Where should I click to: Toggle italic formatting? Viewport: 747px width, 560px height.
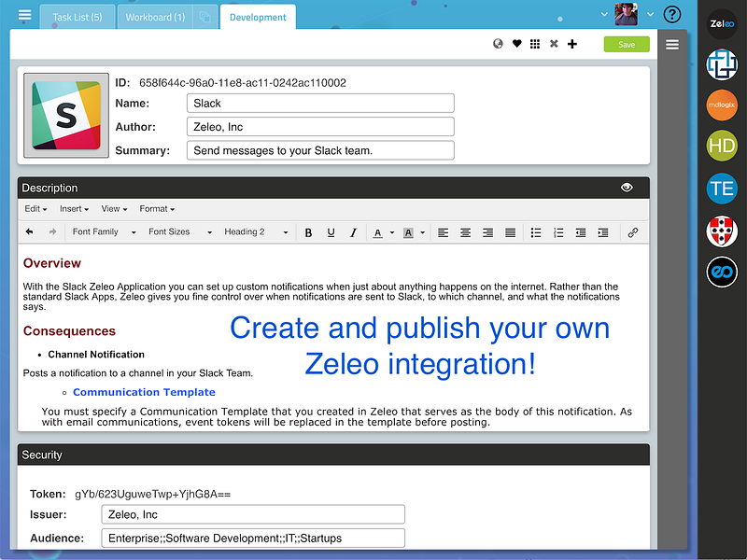(353, 232)
